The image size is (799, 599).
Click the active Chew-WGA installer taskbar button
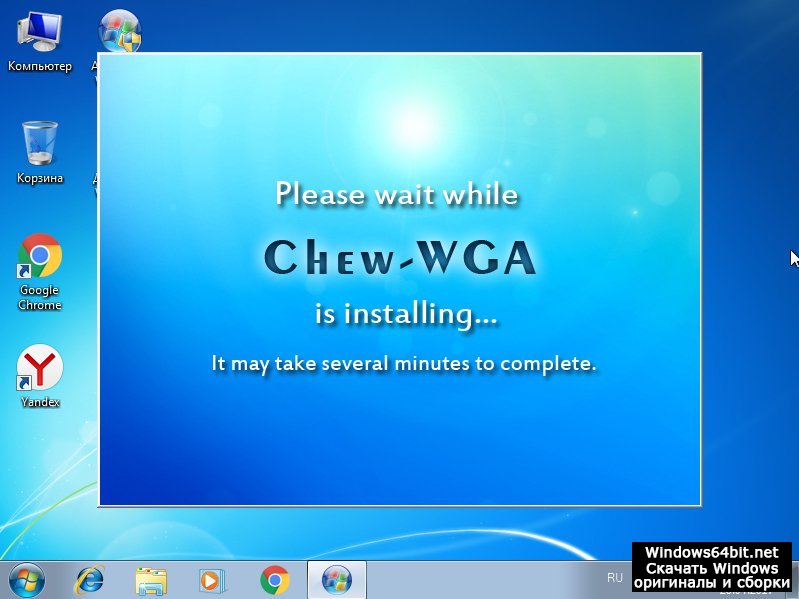click(x=336, y=579)
